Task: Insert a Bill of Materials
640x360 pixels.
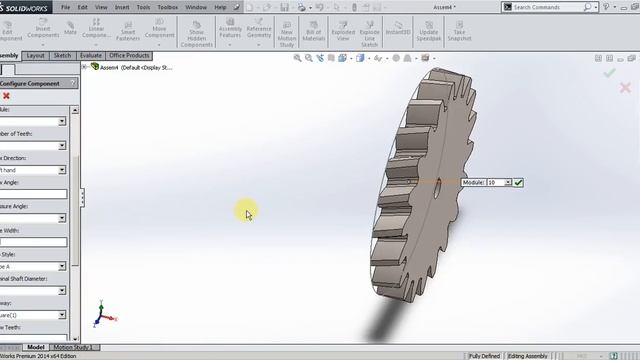Action: [x=313, y=31]
